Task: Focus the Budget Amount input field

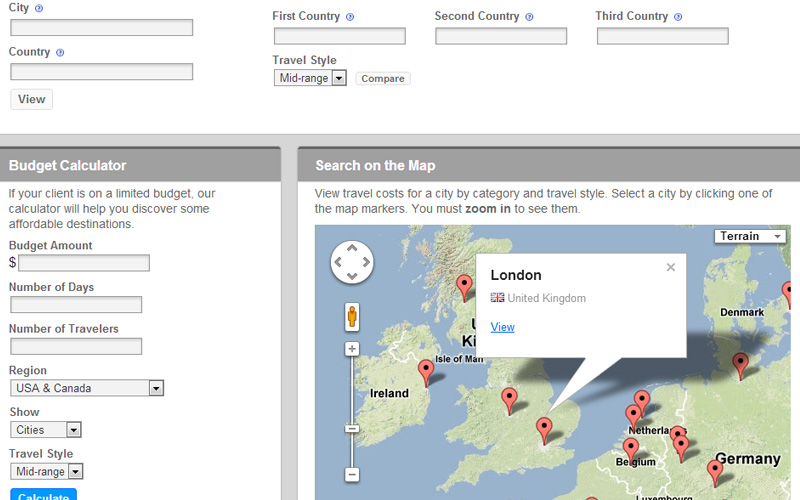Action: (x=84, y=263)
